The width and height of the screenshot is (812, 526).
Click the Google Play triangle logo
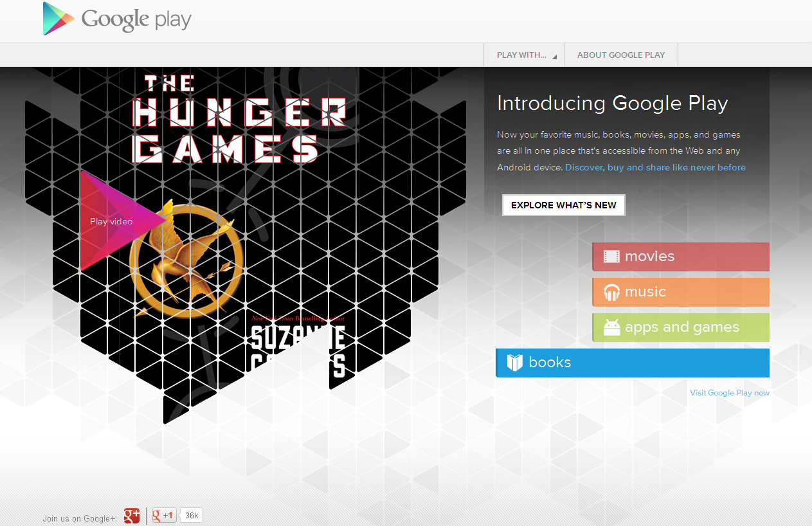[x=58, y=19]
